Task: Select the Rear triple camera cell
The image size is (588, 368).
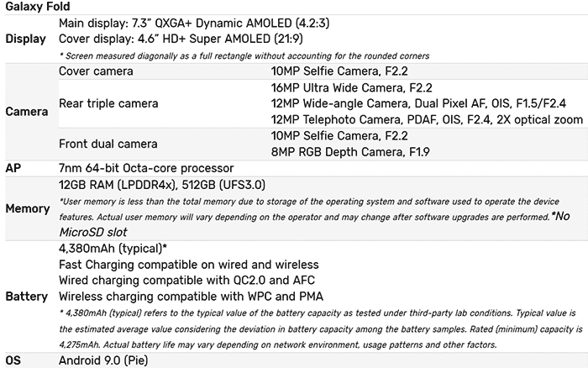Action: pyautogui.click(x=108, y=103)
